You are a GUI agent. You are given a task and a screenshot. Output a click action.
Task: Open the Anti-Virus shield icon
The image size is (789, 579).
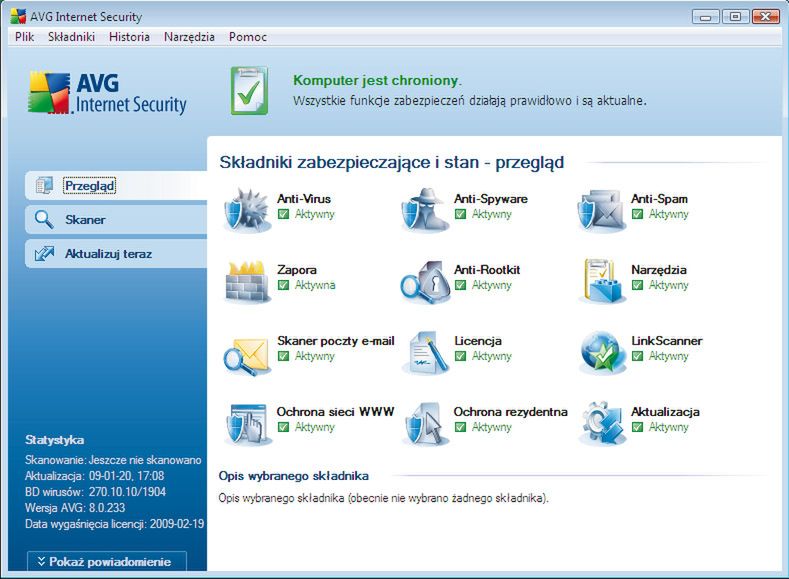tap(247, 210)
